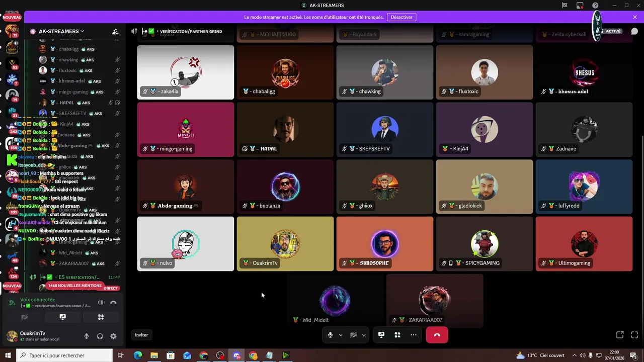Open activities from call control bar
Viewport: 644px width, 362px height.
pos(397,335)
